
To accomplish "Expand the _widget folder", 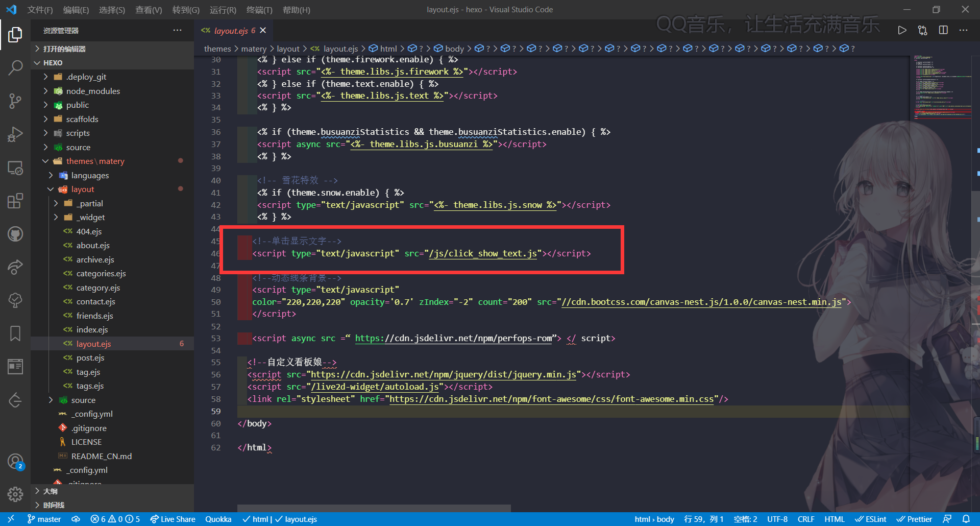I will [112, 217].
